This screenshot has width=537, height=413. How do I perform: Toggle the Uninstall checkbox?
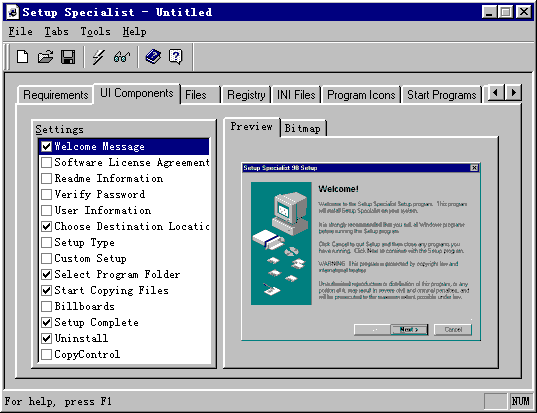(46, 338)
